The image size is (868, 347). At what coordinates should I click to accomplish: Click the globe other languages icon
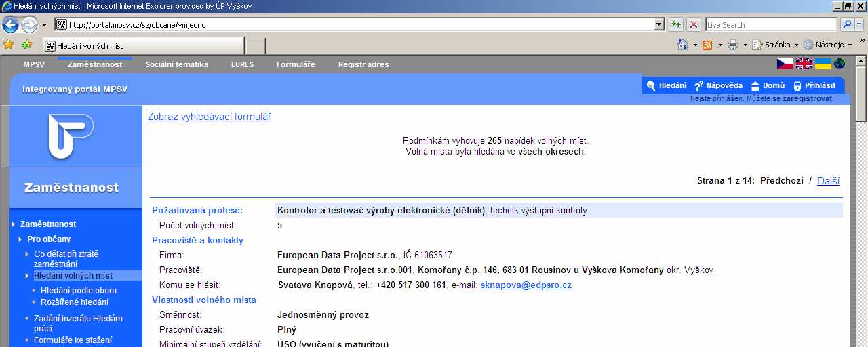840,64
